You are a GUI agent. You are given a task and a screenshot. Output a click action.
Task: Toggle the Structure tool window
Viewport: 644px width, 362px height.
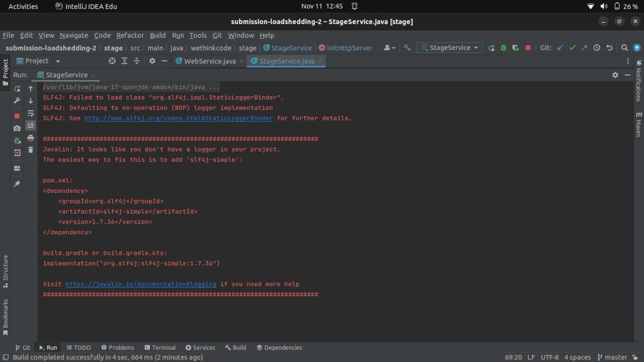5,267
